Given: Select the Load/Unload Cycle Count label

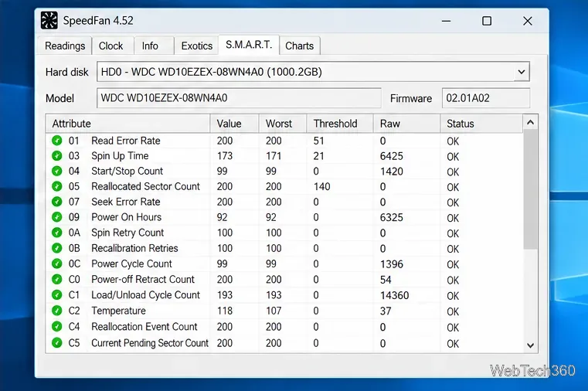Looking at the screenshot, I should tap(145, 295).
